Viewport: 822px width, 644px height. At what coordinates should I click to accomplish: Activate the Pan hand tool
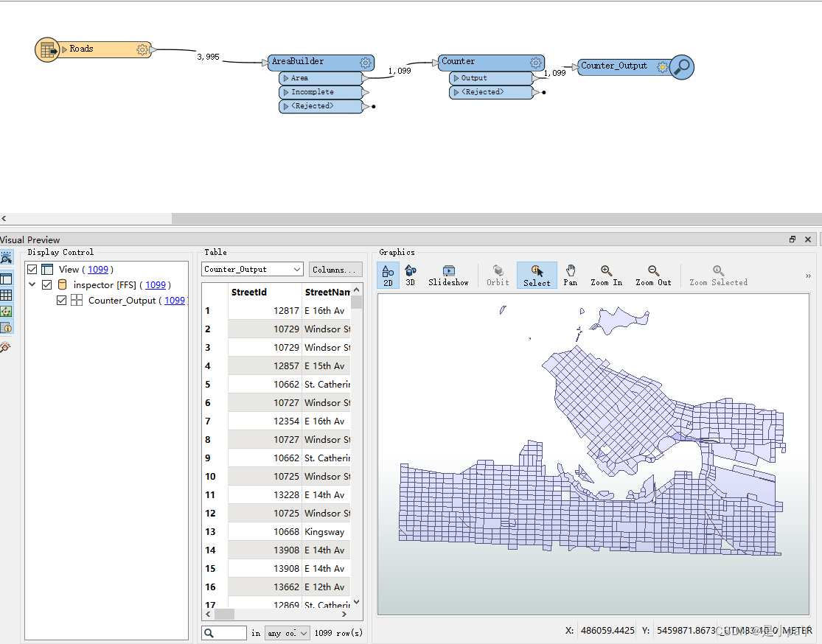coord(571,275)
